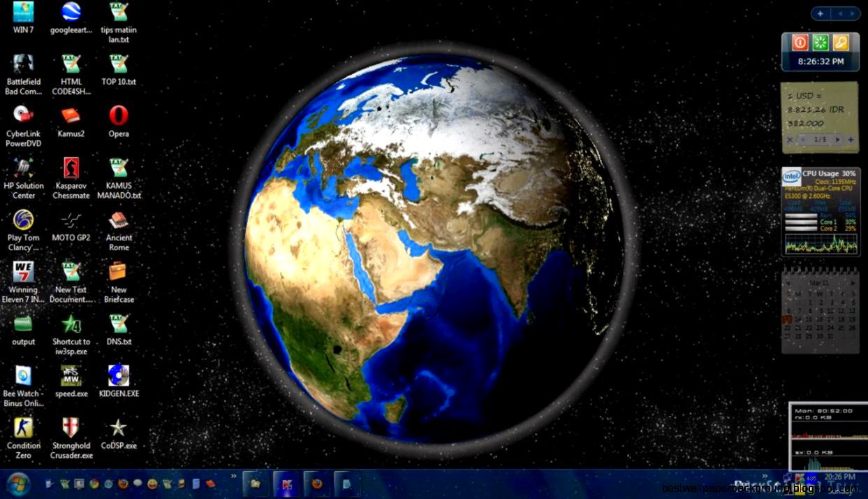Image resolution: width=868 pixels, height=499 pixels.
Task: Open the output folder
Action: click(23, 330)
